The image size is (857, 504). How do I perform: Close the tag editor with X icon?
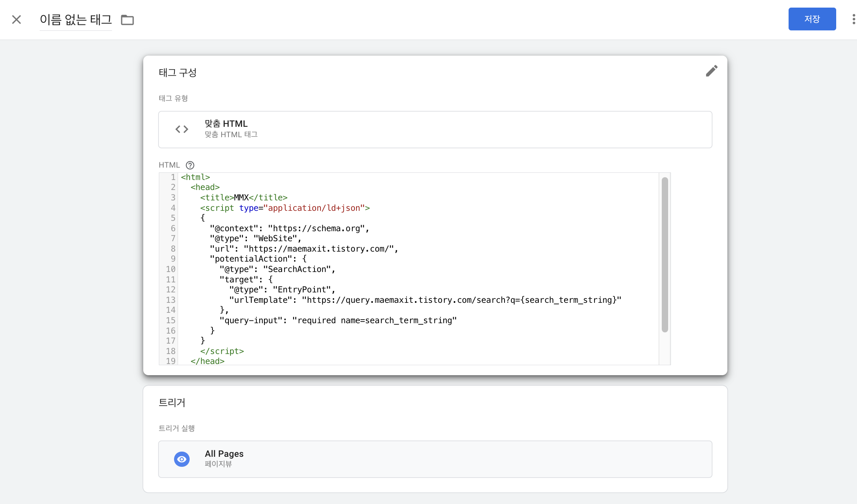pyautogui.click(x=16, y=20)
